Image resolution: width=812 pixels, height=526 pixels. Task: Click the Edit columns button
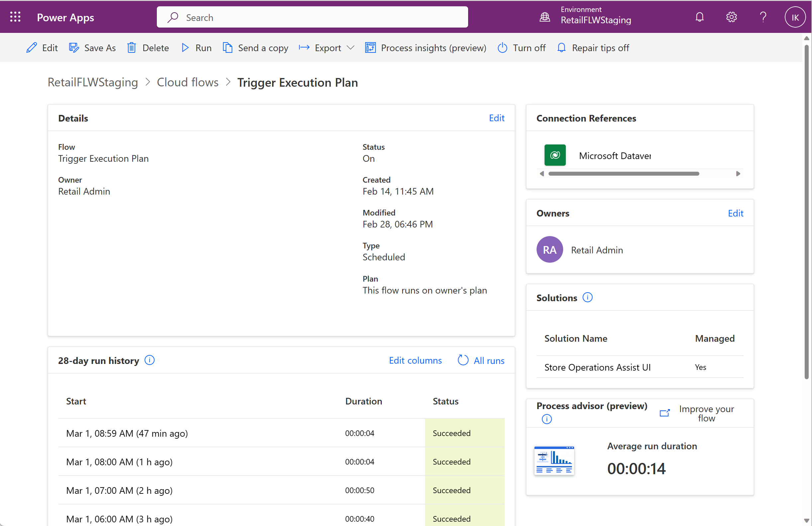pos(415,360)
